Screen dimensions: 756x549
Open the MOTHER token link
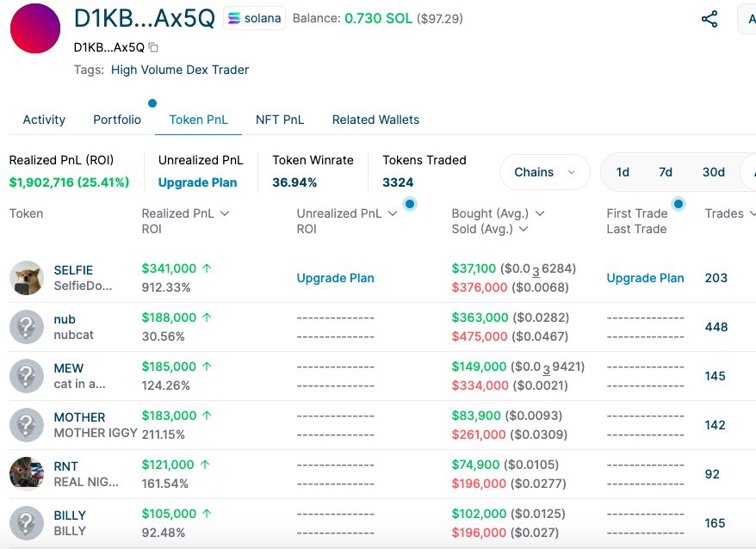coord(79,417)
